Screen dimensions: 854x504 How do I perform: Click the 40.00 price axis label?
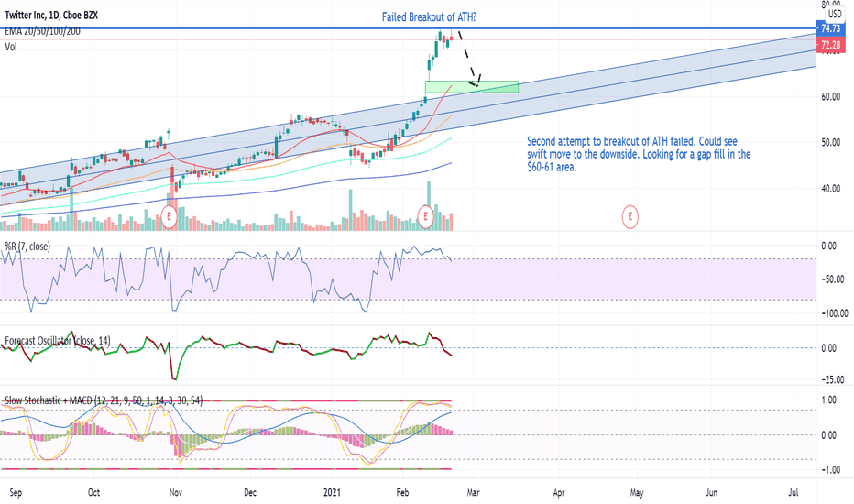click(830, 189)
